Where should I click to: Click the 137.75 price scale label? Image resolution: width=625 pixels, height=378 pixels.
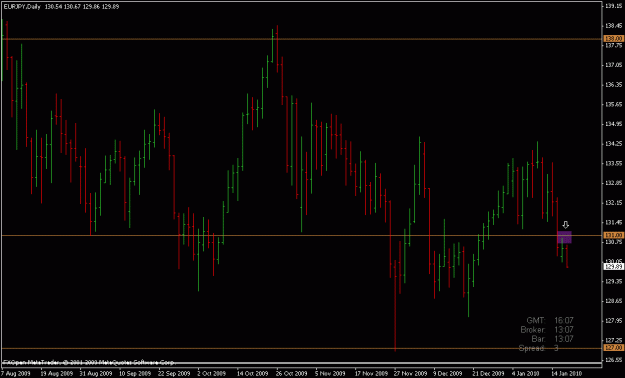(614, 45)
